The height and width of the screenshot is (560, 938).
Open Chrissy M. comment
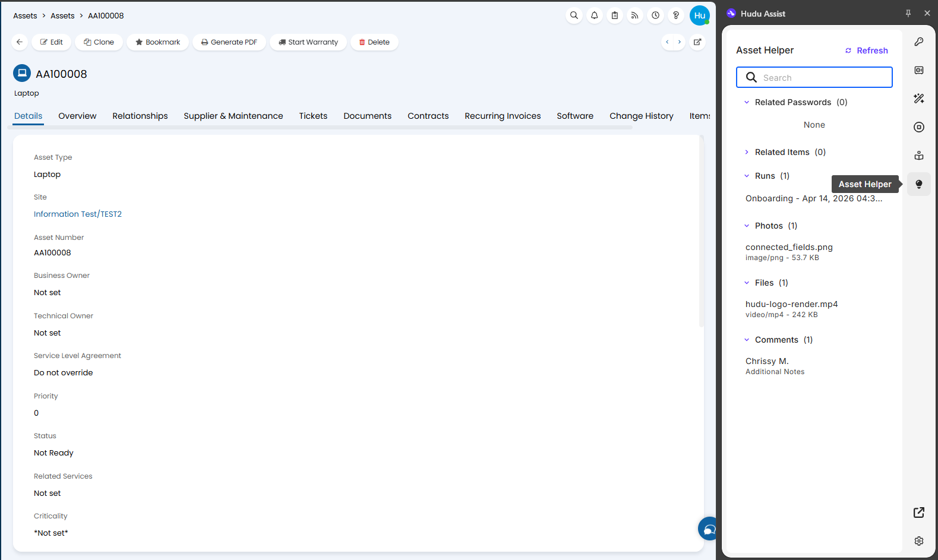pos(775,366)
